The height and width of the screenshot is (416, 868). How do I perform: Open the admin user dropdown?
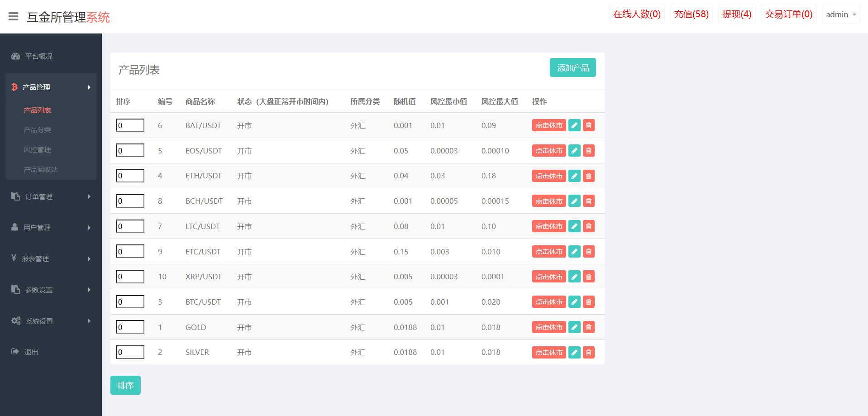[x=840, y=14]
